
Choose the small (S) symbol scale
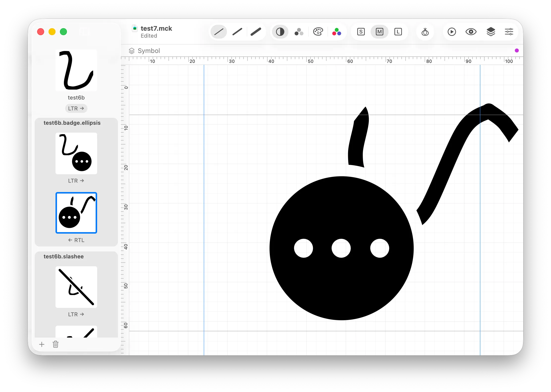pyautogui.click(x=361, y=32)
